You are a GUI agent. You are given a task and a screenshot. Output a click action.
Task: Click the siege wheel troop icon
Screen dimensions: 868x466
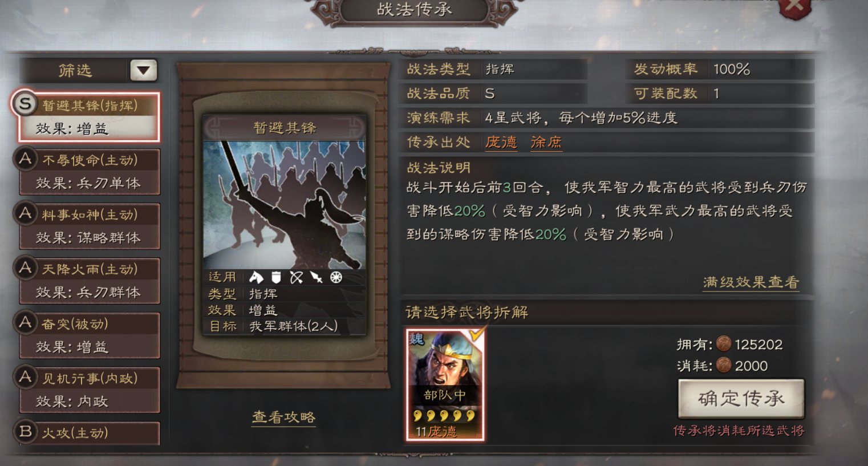point(336,277)
